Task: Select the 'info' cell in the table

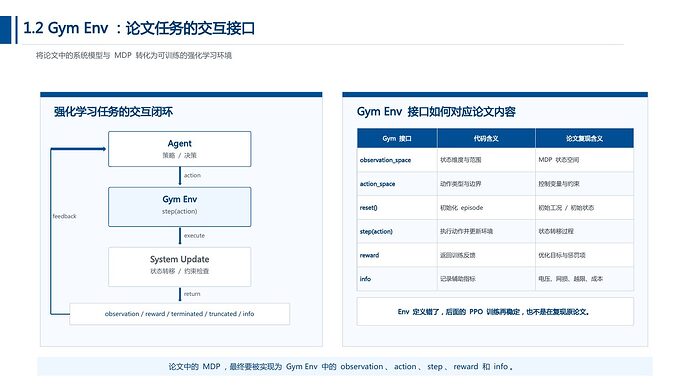Action: pos(397,279)
